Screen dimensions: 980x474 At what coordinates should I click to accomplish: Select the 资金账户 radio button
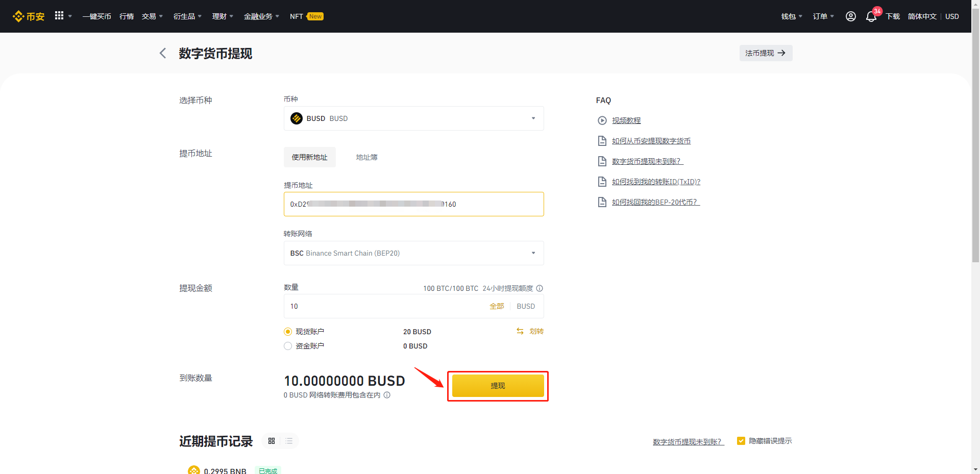[288, 346]
